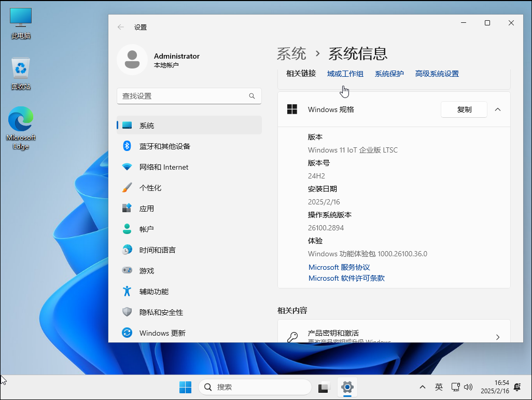Click the accessibility icon beside 辅助功能
532x400 pixels.
coord(127,292)
